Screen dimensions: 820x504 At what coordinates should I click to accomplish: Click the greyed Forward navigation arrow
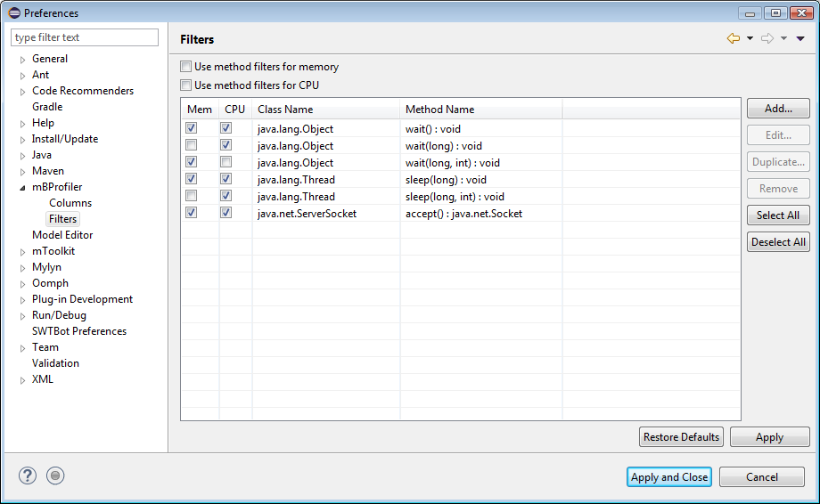(x=767, y=38)
